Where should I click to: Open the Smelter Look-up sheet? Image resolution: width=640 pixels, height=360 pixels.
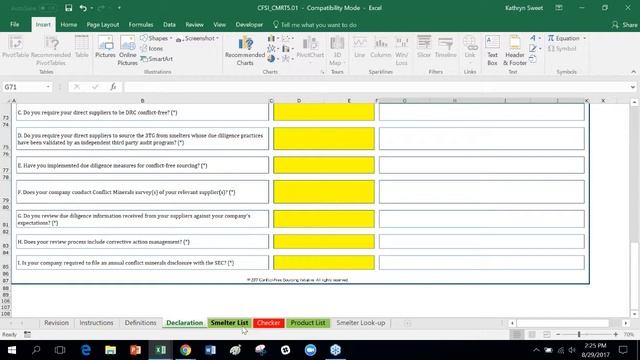coord(361,322)
